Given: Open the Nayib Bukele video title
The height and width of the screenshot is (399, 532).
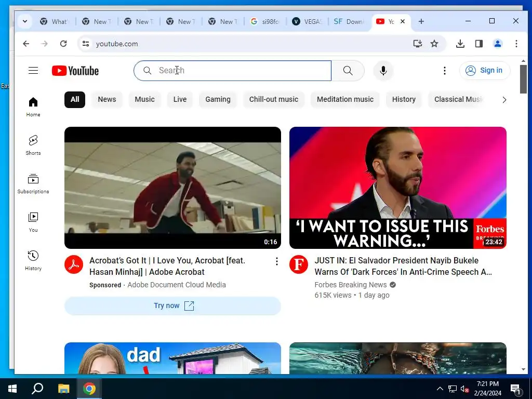Looking at the screenshot, I should 403,267.
